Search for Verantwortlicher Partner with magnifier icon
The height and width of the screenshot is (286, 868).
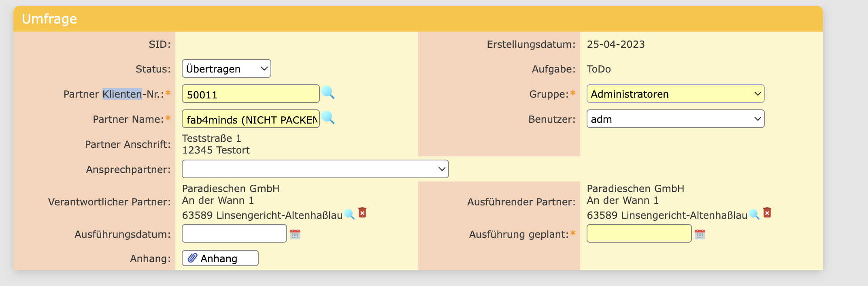point(349,214)
